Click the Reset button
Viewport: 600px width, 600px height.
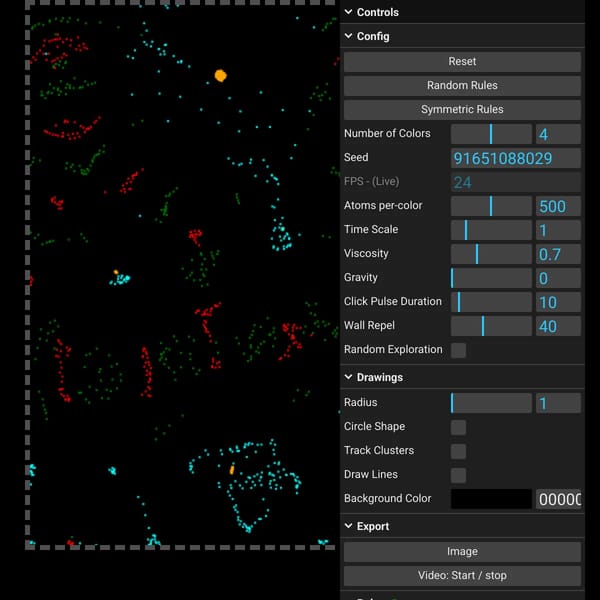[462, 62]
